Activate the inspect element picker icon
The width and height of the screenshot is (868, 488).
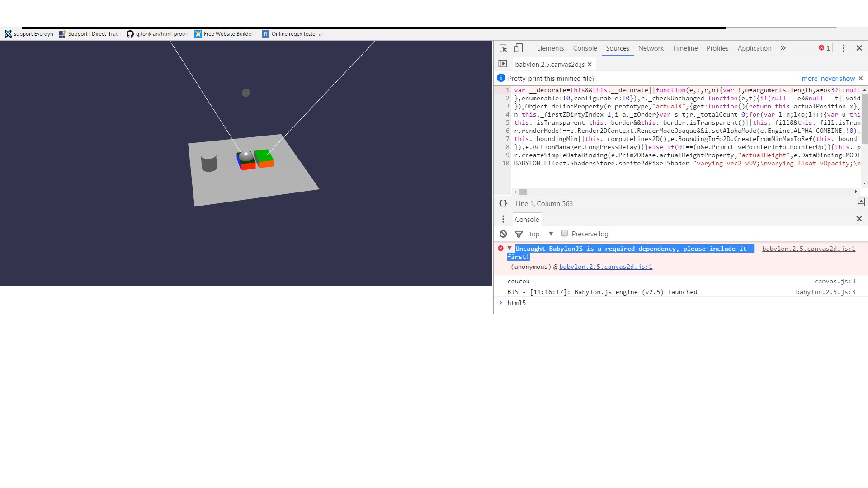tap(503, 48)
